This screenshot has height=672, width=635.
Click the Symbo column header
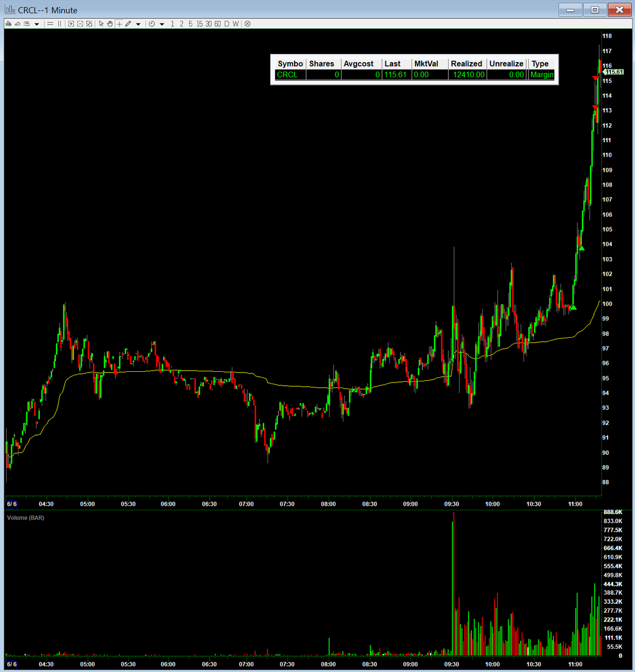(x=290, y=64)
